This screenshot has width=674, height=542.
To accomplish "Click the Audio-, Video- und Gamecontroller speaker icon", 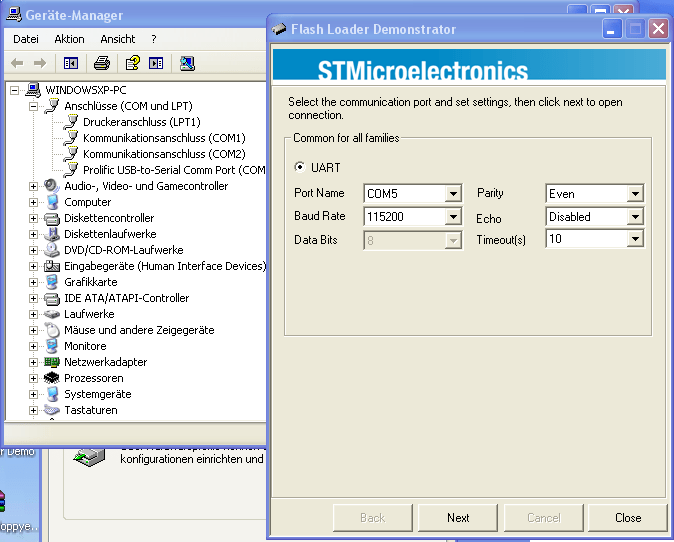I will [x=52, y=186].
